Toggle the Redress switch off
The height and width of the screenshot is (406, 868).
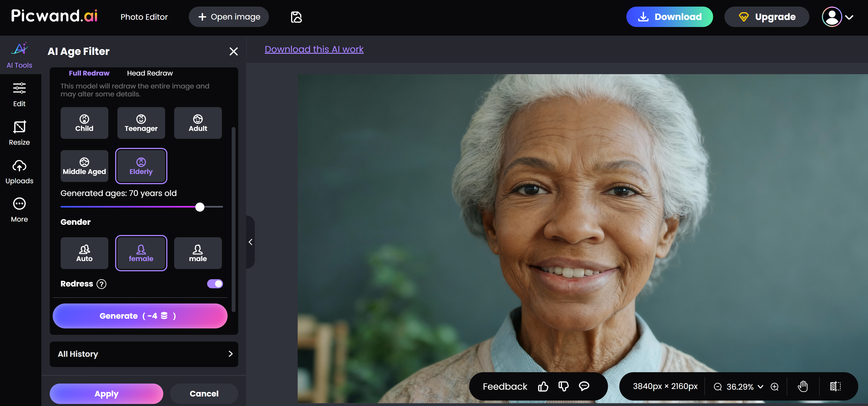click(215, 284)
